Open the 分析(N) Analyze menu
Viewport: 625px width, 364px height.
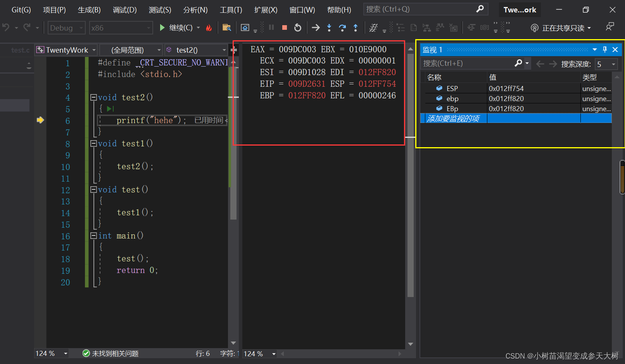pyautogui.click(x=195, y=10)
